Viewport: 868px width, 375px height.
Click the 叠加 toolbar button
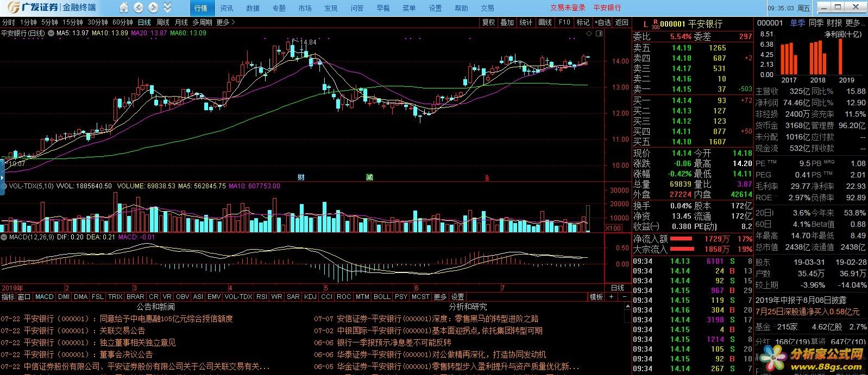(x=507, y=22)
